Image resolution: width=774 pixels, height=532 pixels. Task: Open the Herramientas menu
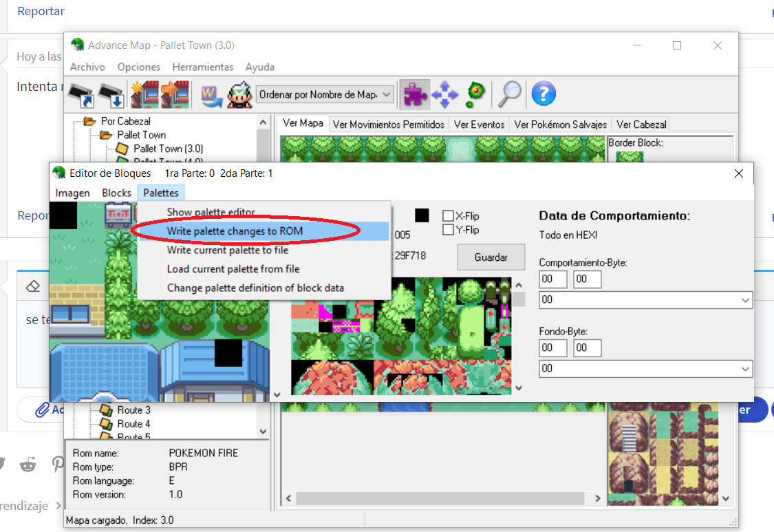pos(202,67)
